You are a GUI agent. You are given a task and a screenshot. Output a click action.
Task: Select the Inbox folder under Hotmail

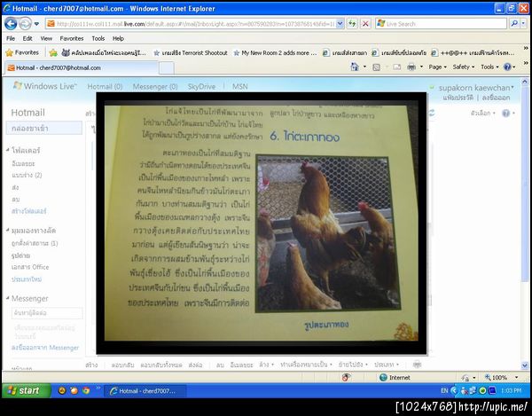tap(44, 129)
